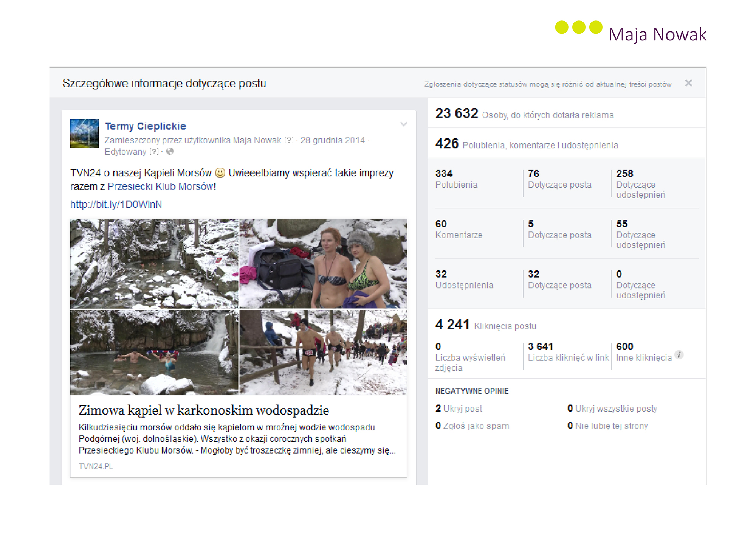Click the 334 Polubienia stat

click(x=456, y=179)
